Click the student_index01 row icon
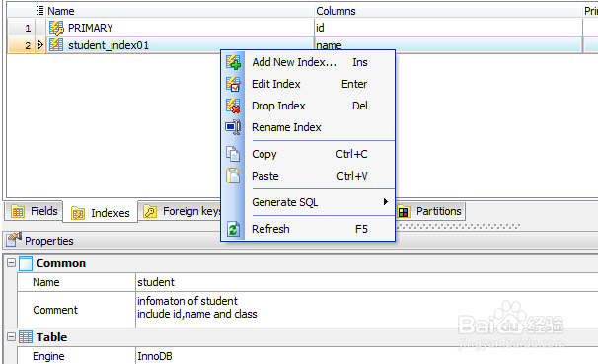 (x=56, y=45)
